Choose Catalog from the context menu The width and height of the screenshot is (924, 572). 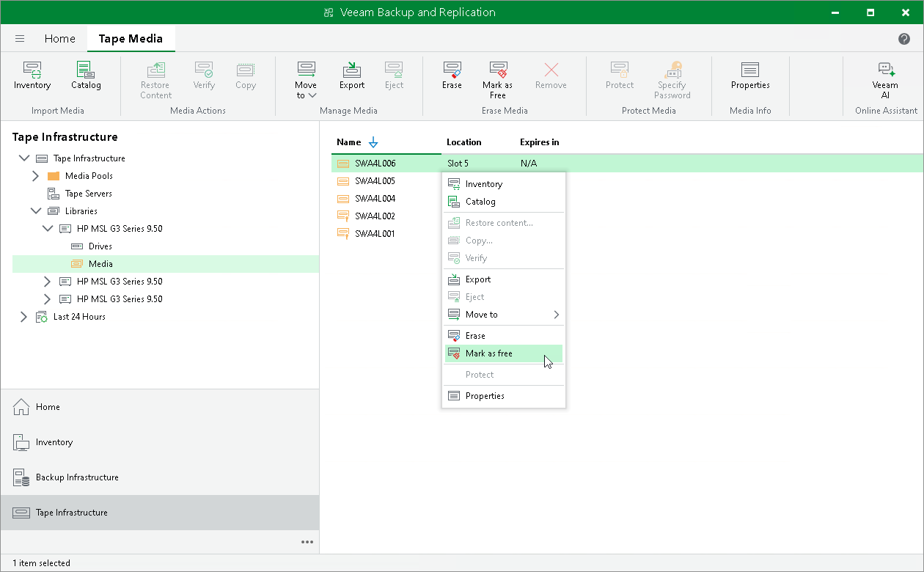[x=504, y=202]
